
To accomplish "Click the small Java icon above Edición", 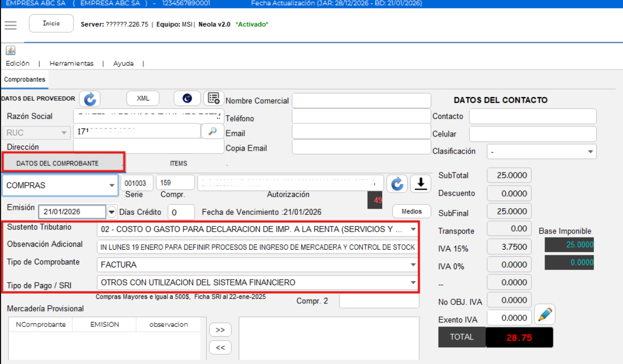I will tap(11, 51).
